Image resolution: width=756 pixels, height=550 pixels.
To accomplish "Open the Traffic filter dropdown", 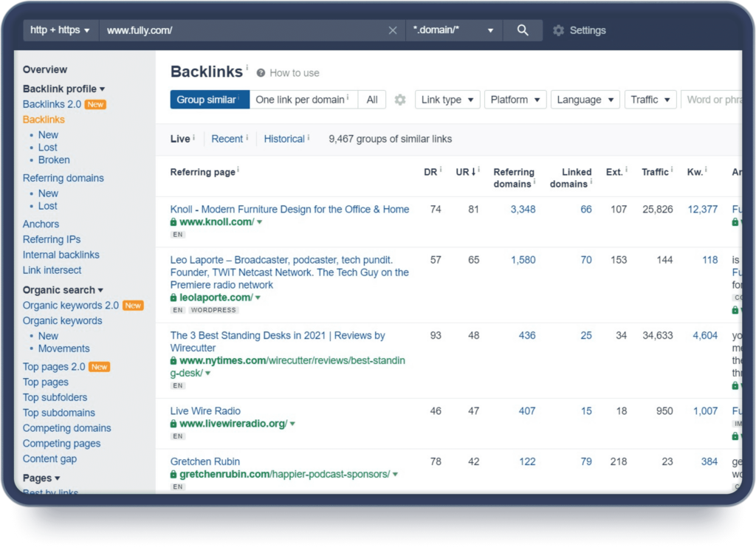I will tap(650, 100).
